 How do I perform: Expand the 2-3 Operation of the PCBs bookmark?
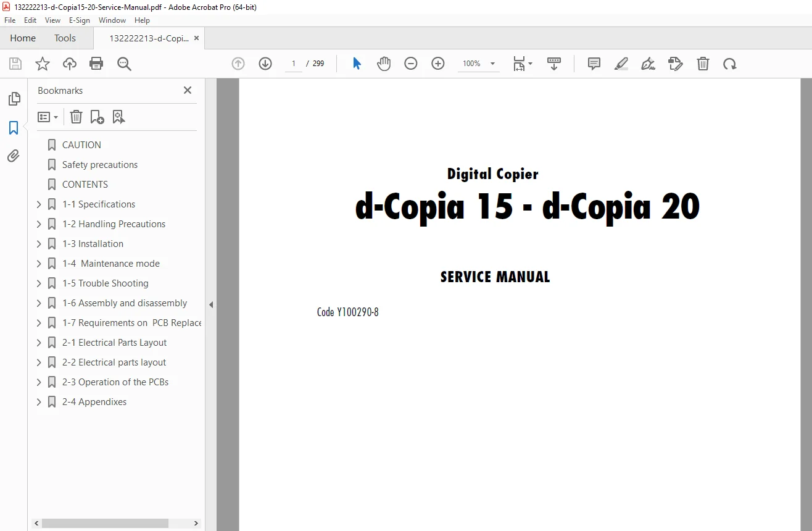click(x=39, y=382)
